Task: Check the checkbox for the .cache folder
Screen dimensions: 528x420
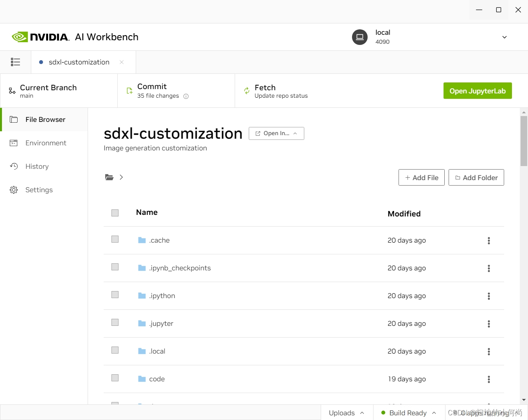Action: 115,239
